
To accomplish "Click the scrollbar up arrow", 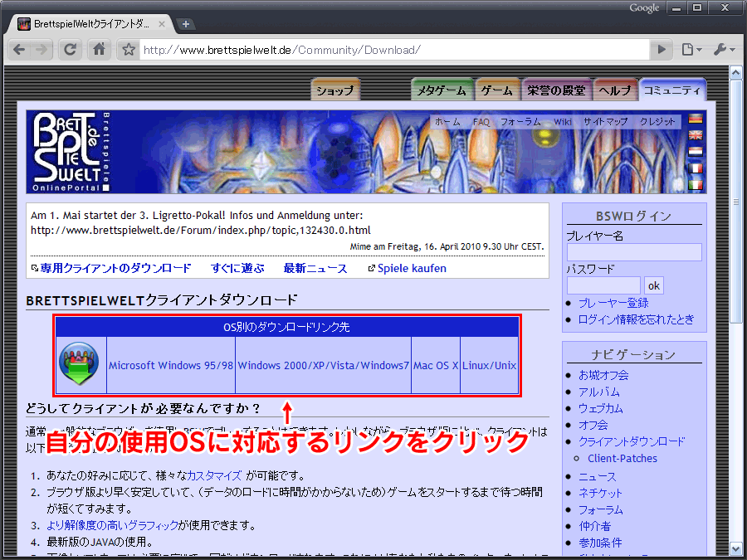I will click(x=735, y=73).
